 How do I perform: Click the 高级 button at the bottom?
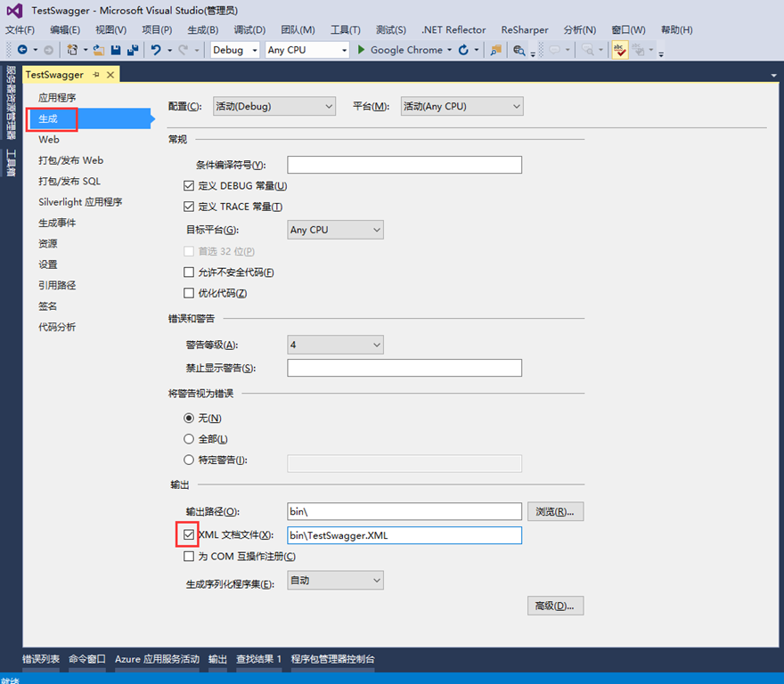pos(556,605)
